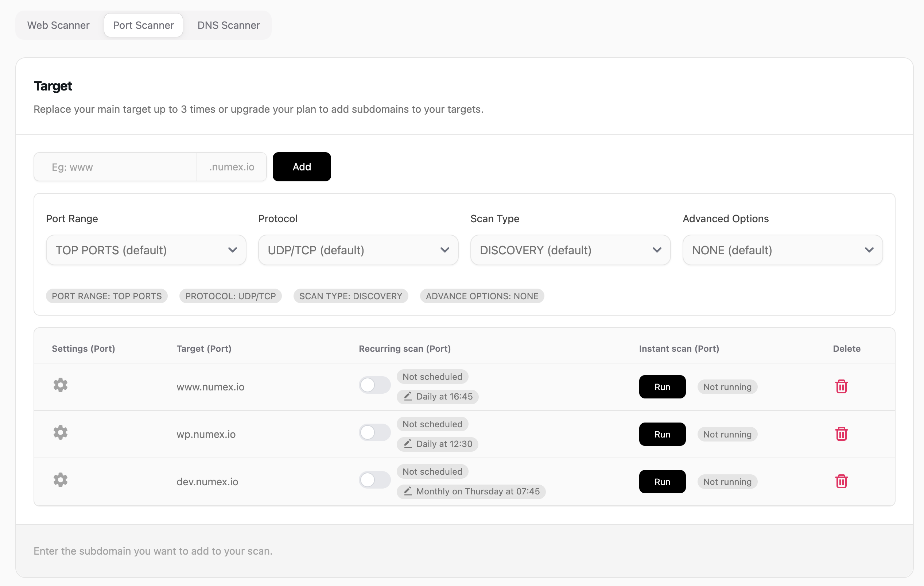Image resolution: width=924 pixels, height=586 pixels.
Task: Open settings gear for wp.numex.io
Action: point(60,432)
